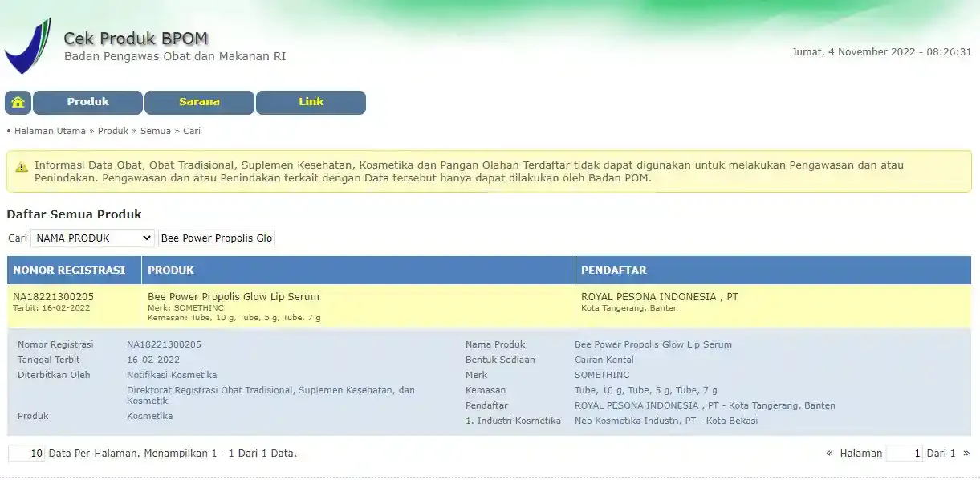
Task: Click the Produk breadcrumb link
Action: coord(113,131)
